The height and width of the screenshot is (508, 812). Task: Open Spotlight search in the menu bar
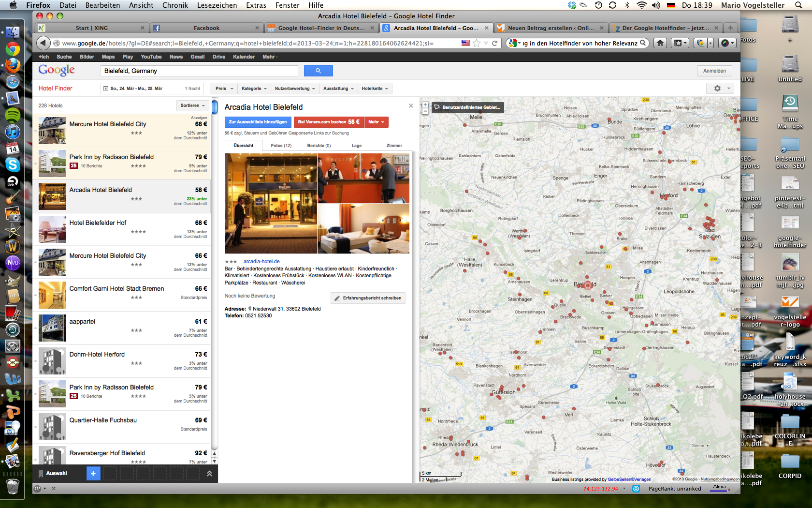point(798,5)
